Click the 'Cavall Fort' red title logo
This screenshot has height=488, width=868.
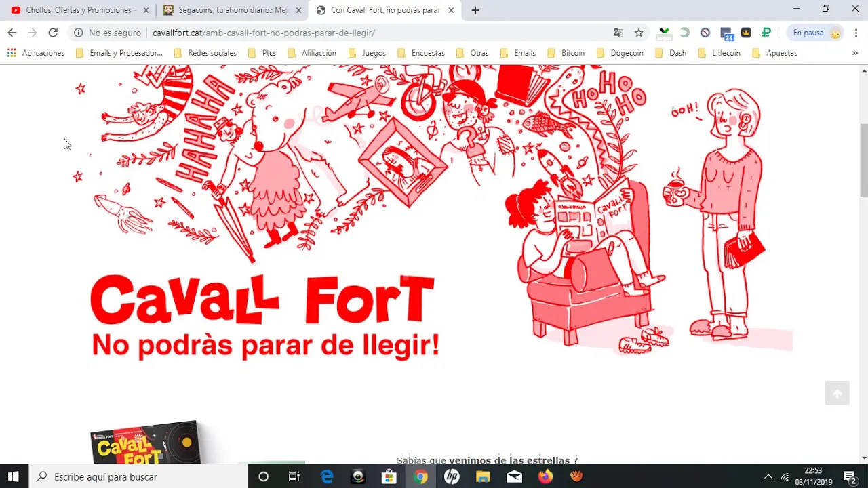[262, 299]
